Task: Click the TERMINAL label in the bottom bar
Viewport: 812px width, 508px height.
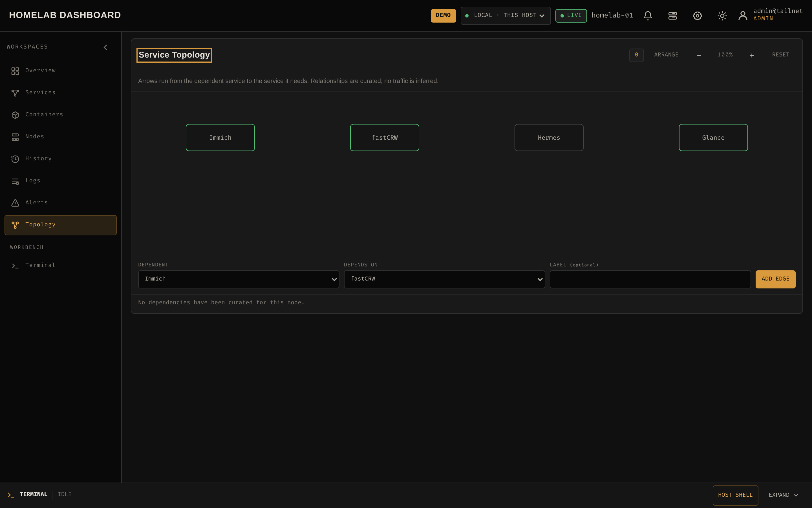Action: [x=34, y=494]
